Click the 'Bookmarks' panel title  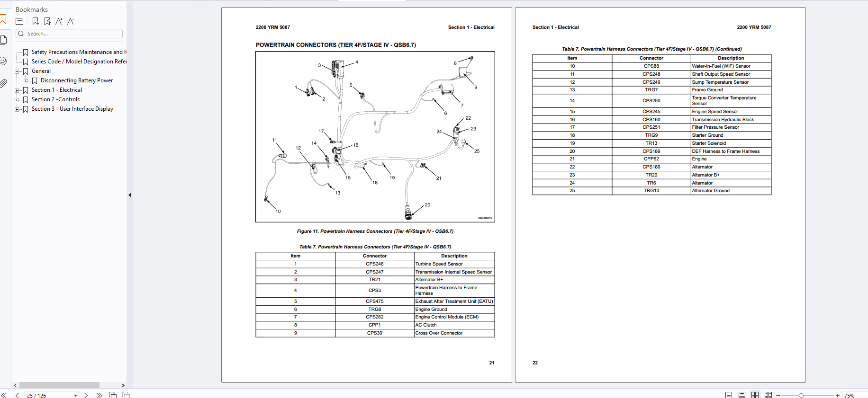pos(32,9)
